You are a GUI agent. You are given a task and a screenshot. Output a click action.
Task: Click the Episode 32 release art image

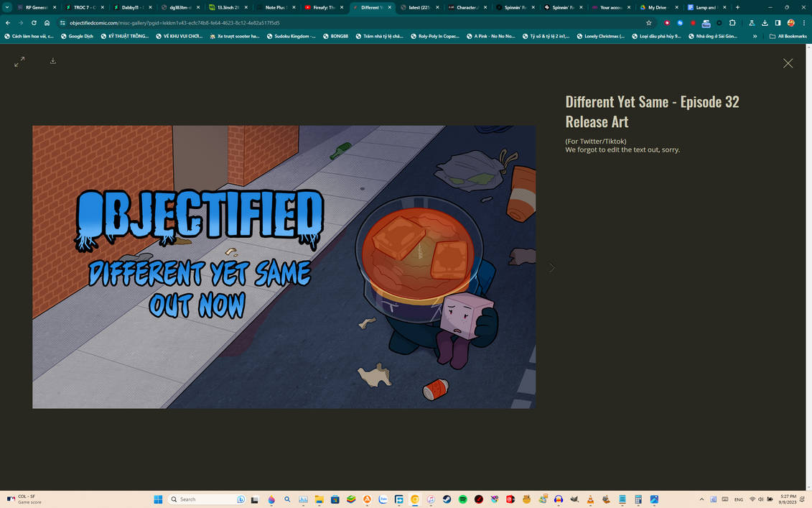point(284,267)
